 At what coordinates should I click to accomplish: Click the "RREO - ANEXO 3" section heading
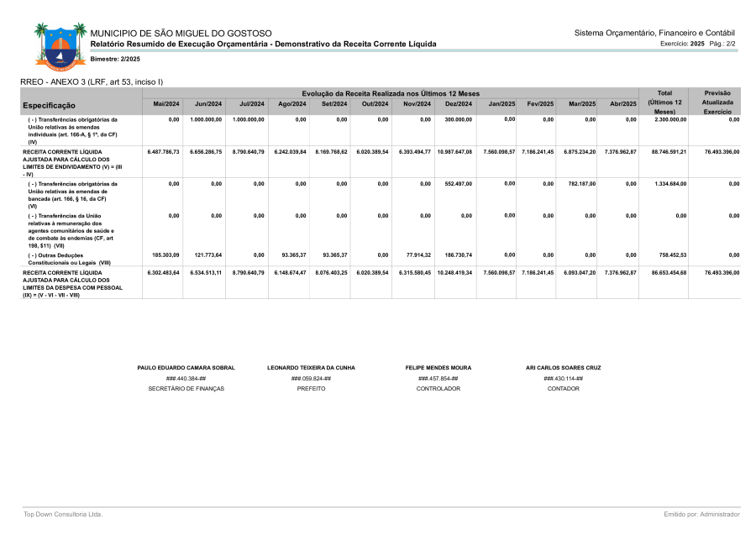(92, 81)
